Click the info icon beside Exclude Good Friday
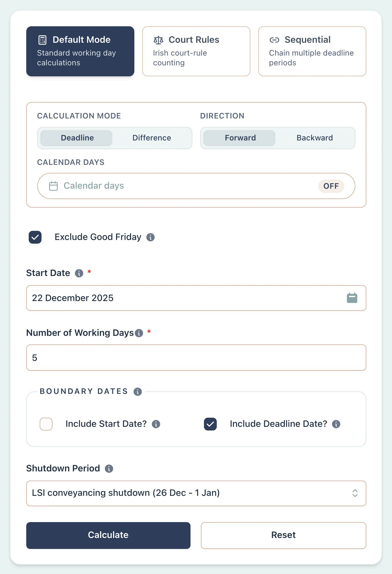The height and width of the screenshot is (574, 392). (x=150, y=237)
